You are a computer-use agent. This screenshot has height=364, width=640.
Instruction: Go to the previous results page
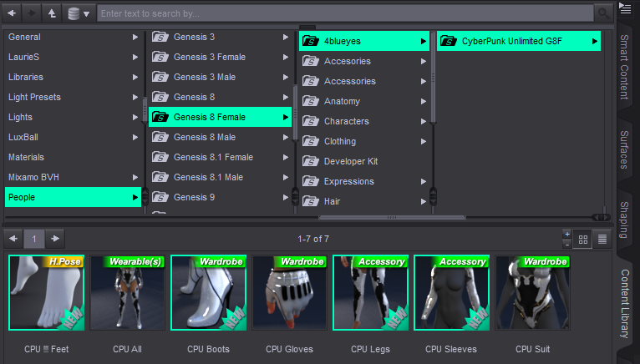pyautogui.click(x=13, y=238)
